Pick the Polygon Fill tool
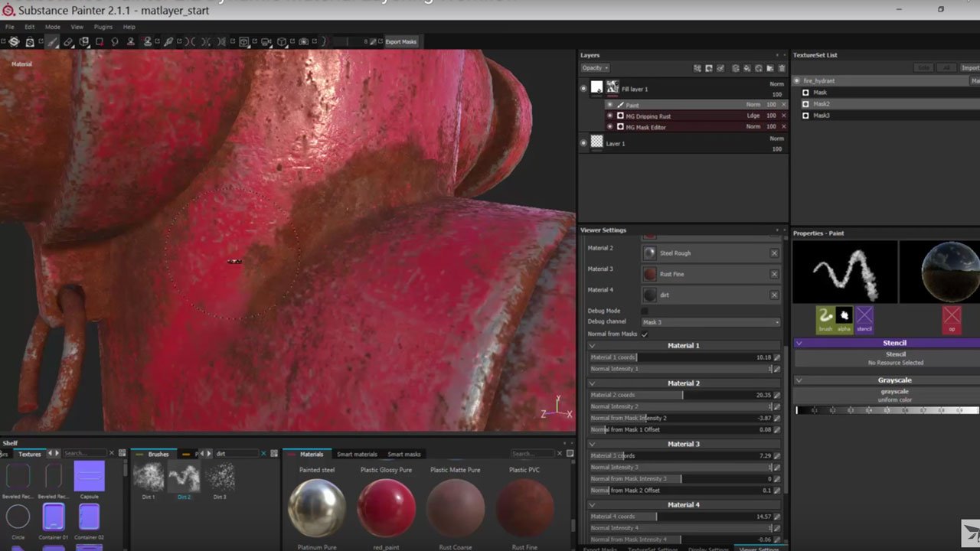Viewport: 980px width, 551px height. (100, 42)
